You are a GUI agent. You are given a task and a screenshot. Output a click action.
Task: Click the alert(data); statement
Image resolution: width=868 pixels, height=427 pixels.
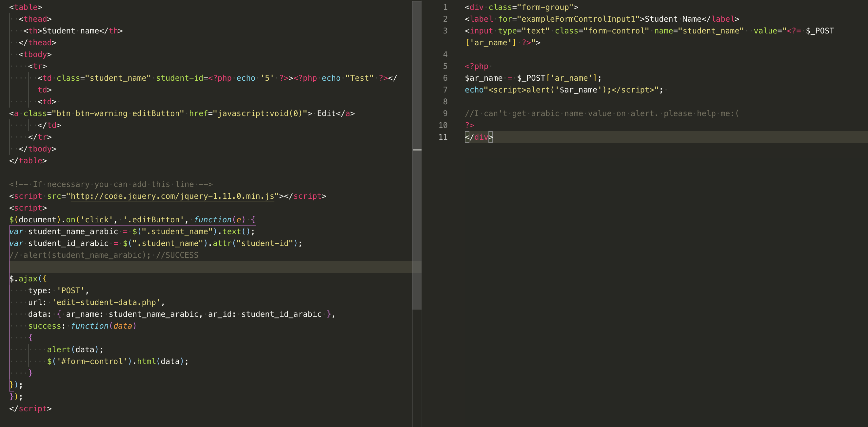point(75,350)
